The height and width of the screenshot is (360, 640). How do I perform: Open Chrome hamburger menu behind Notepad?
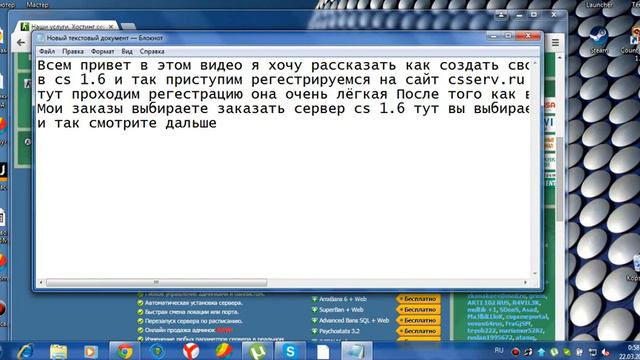tap(555, 42)
